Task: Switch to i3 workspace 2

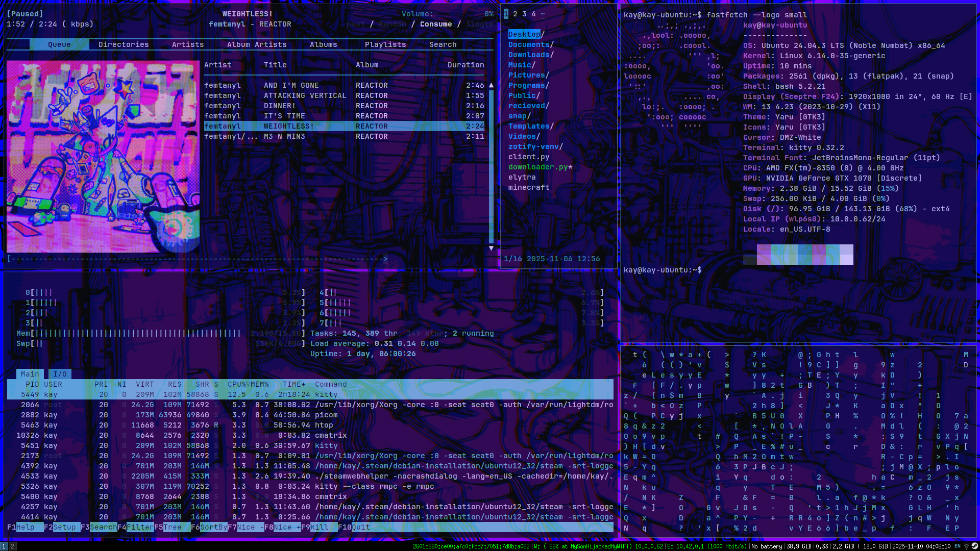Action: click(13, 546)
